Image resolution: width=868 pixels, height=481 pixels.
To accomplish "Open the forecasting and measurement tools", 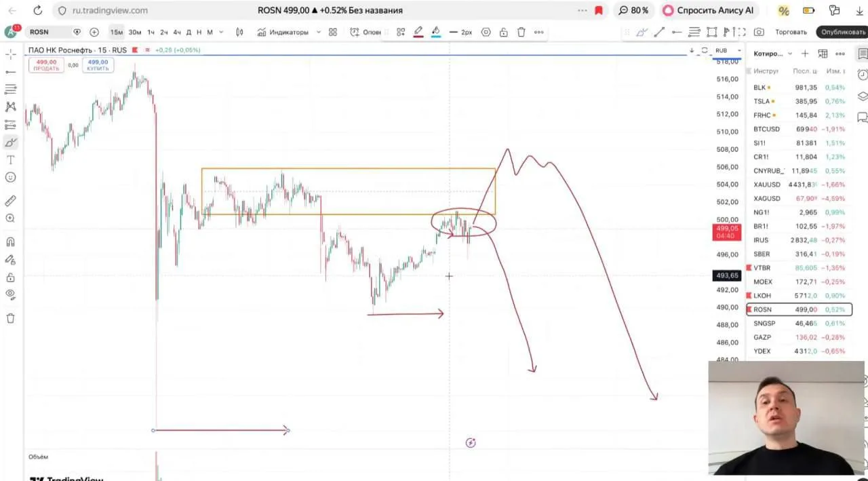I will (x=10, y=125).
